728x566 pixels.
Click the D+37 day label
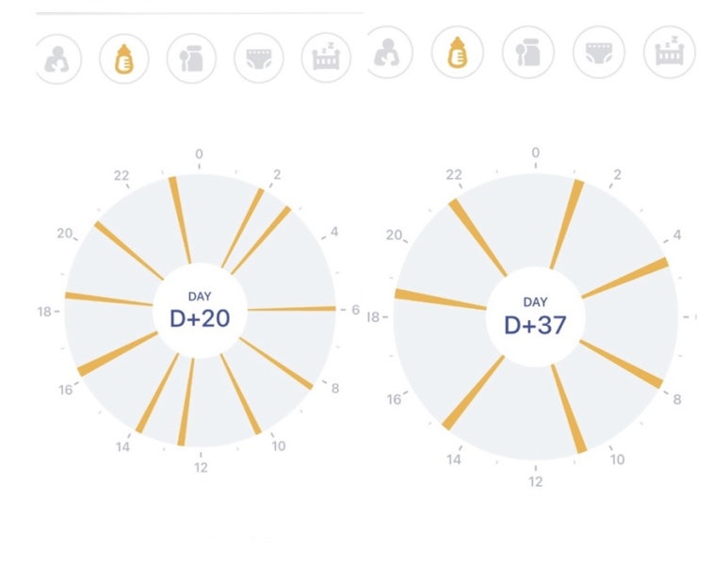pos(535,325)
